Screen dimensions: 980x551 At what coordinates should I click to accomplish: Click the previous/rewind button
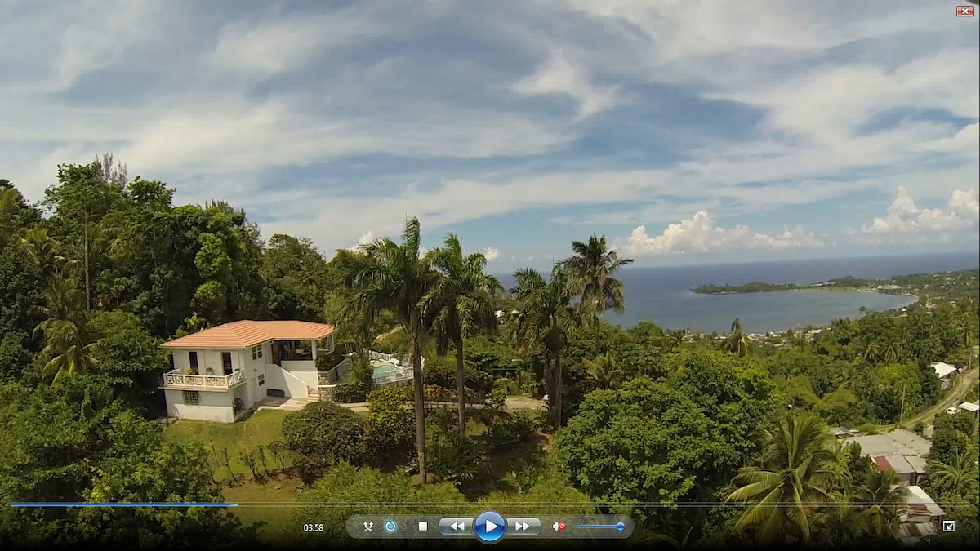(457, 527)
